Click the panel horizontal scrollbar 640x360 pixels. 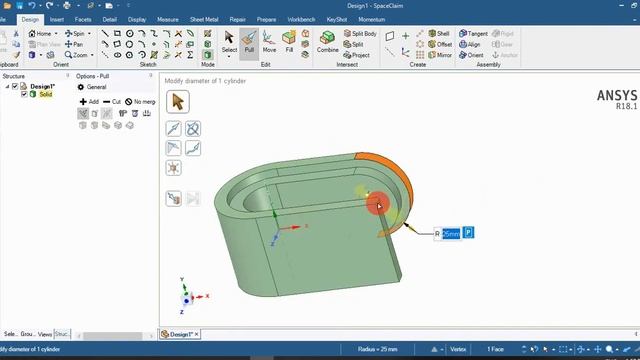(x=113, y=336)
